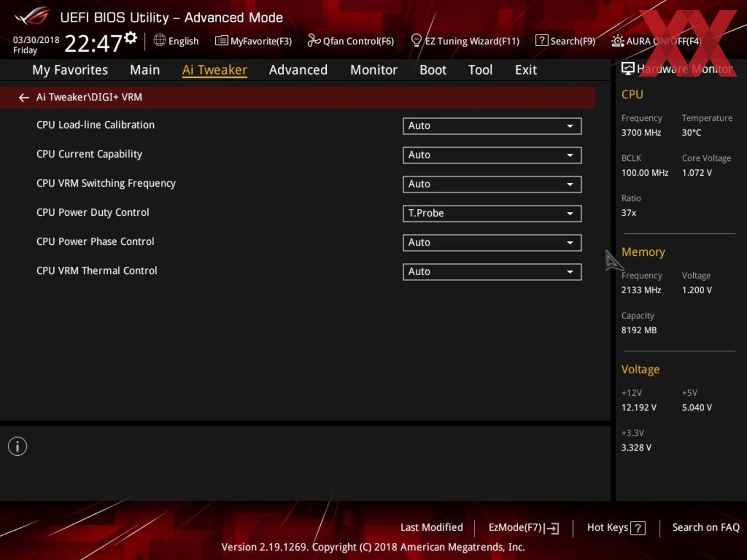Click CPU frequency value 3700 MHz
Image resolution: width=747 pixels, height=560 pixels.
[641, 133]
